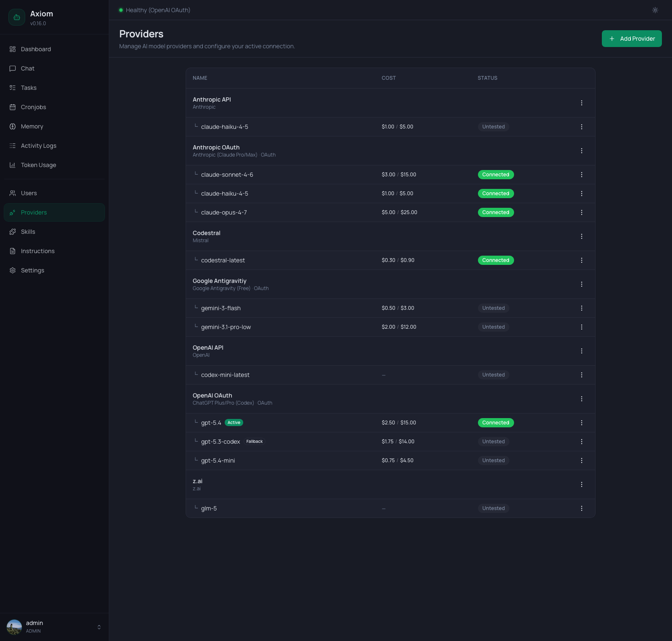Select the Skills icon in sidebar
Screen dimensions: 672x641
coord(13,232)
